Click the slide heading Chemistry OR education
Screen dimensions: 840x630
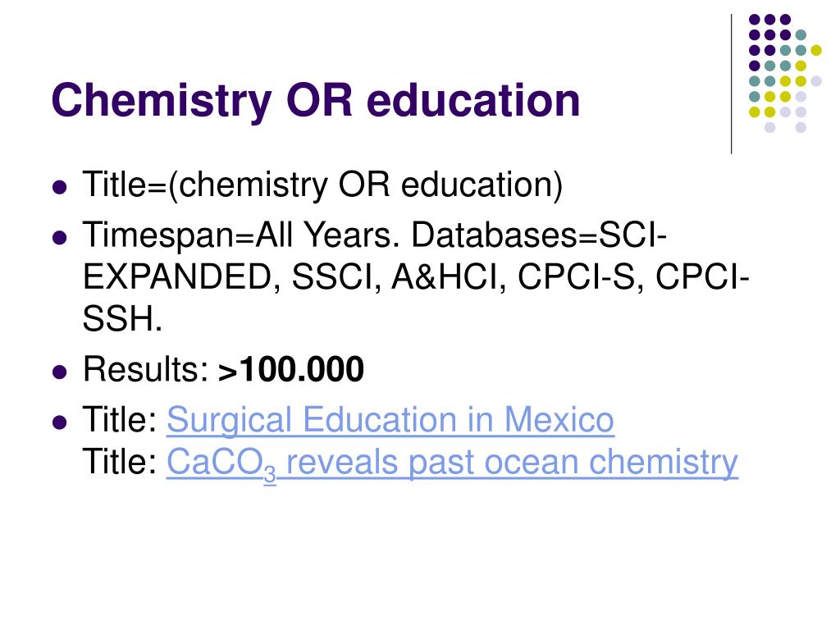pyautogui.click(x=316, y=101)
